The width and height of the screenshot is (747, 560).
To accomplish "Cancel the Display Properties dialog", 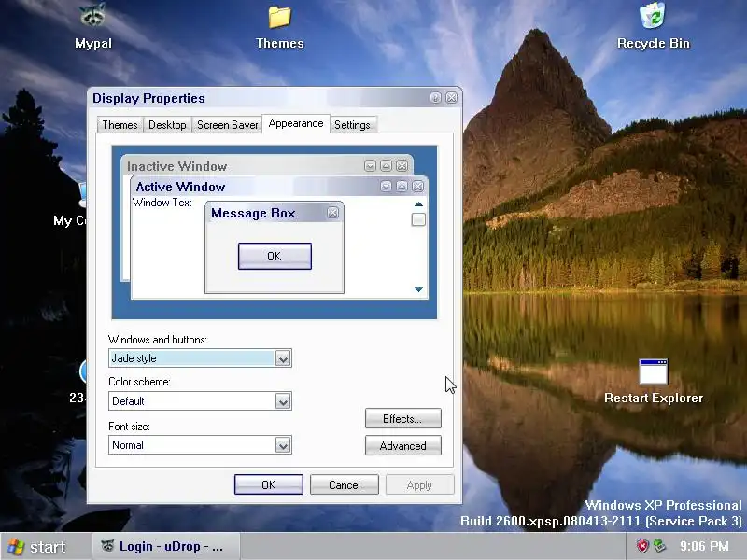I will point(345,484).
